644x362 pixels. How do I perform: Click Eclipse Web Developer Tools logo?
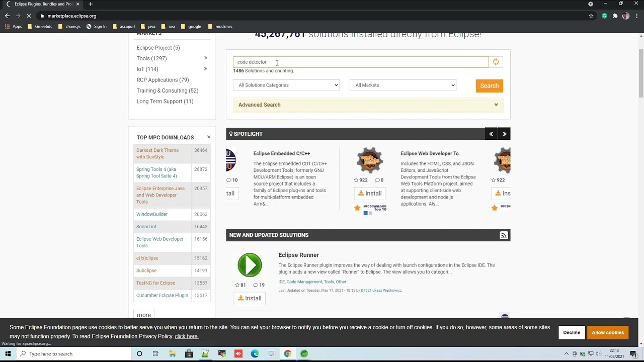tap(370, 160)
